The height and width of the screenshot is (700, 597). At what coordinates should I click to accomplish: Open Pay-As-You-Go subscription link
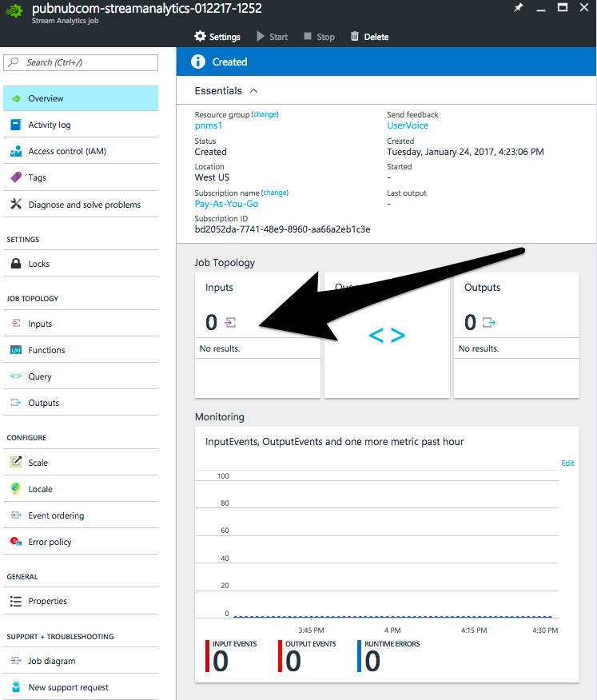(x=226, y=204)
